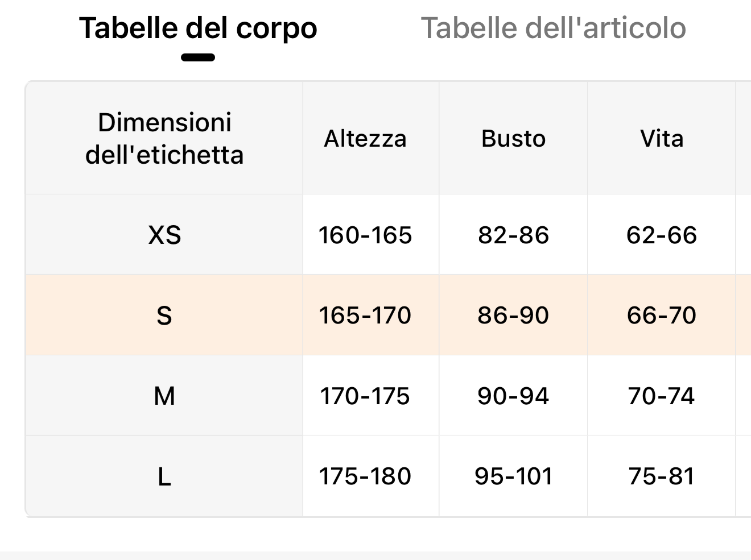
Task: Choose the L size row label
Action: [x=164, y=476]
